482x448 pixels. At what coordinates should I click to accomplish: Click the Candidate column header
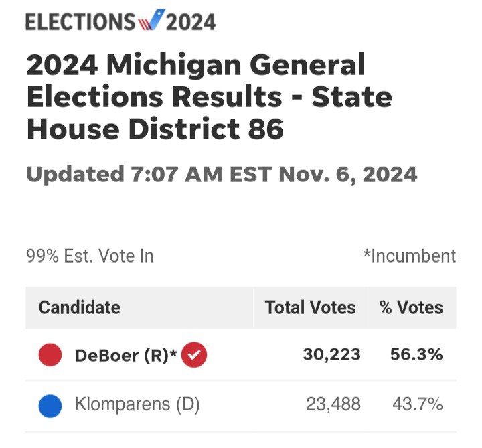pos(79,307)
